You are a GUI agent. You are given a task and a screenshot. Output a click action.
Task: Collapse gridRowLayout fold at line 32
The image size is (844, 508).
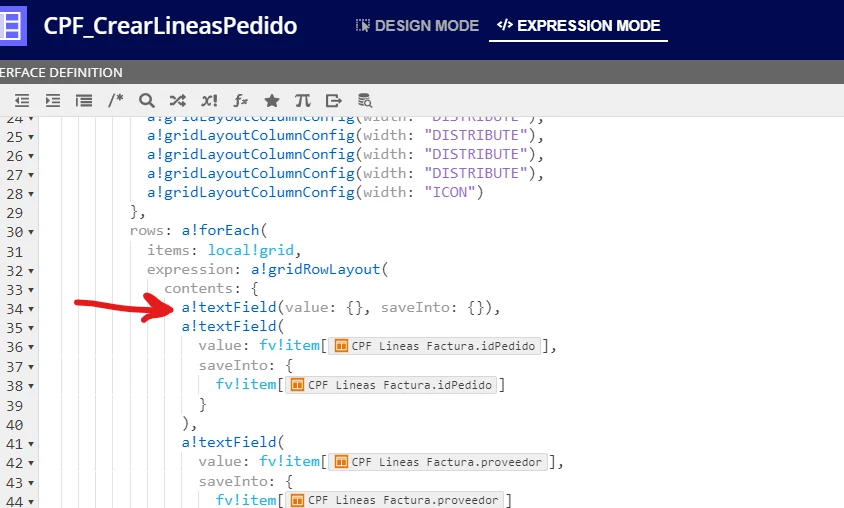click(x=31, y=271)
